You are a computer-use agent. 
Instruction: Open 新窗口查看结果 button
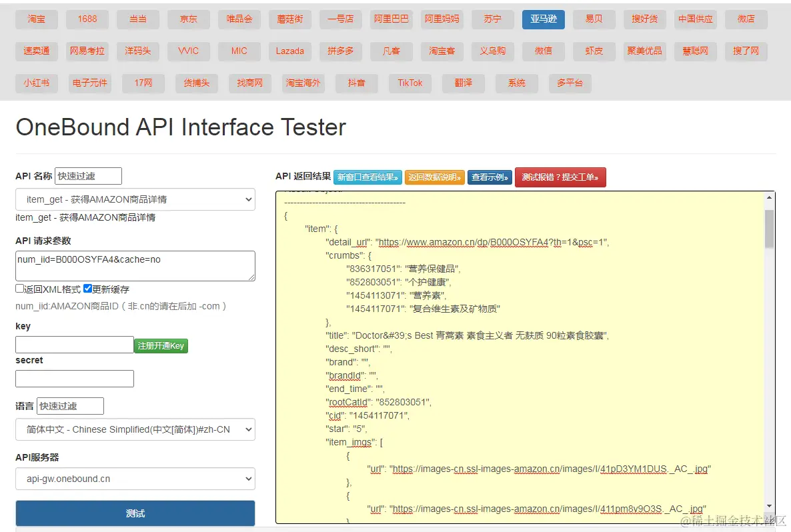pyautogui.click(x=367, y=177)
